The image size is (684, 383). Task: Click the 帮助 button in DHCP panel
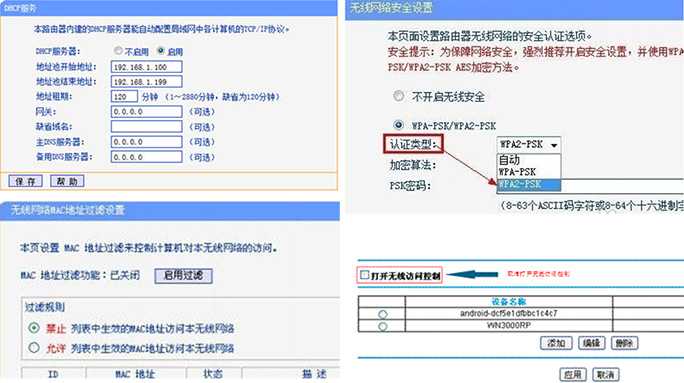coord(67,181)
